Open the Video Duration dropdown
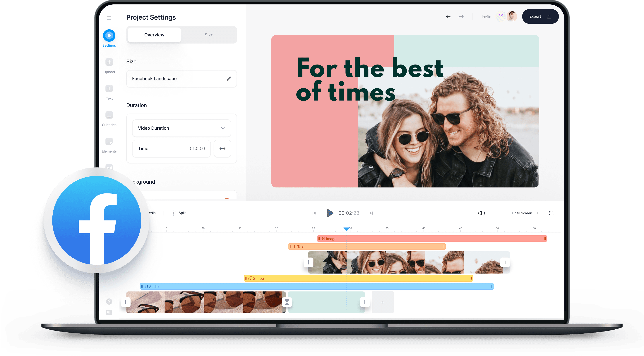Viewport: 644px width, 356px height. click(181, 128)
